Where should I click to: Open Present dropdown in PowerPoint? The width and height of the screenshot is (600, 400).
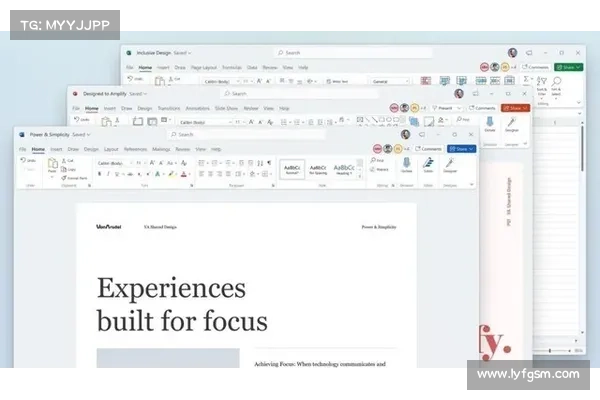pyautogui.click(x=458, y=108)
